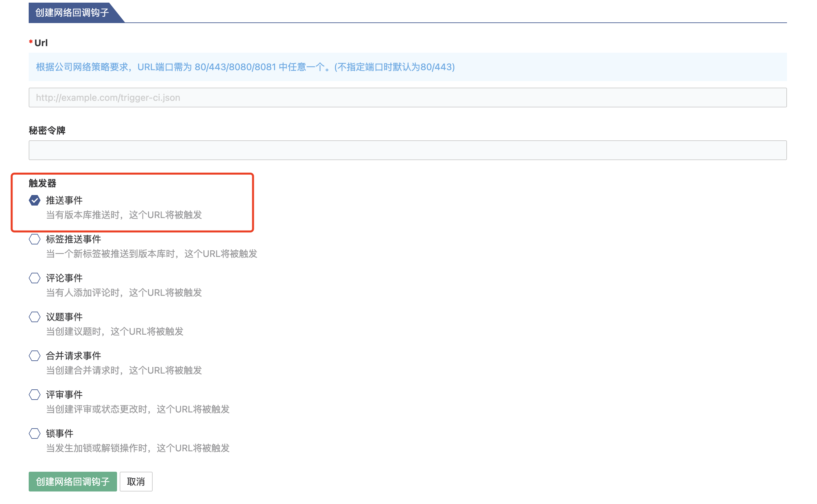The width and height of the screenshot is (817, 504).
Task: Click the blue URL port policy notice
Action: click(x=245, y=67)
